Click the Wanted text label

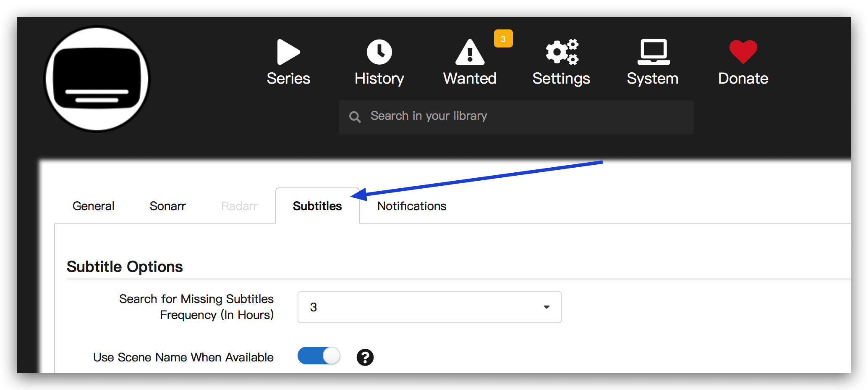470,79
